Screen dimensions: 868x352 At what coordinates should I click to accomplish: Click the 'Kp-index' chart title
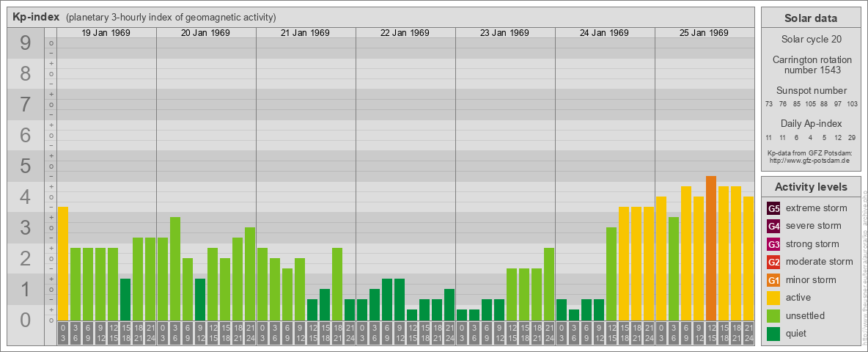(x=35, y=17)
